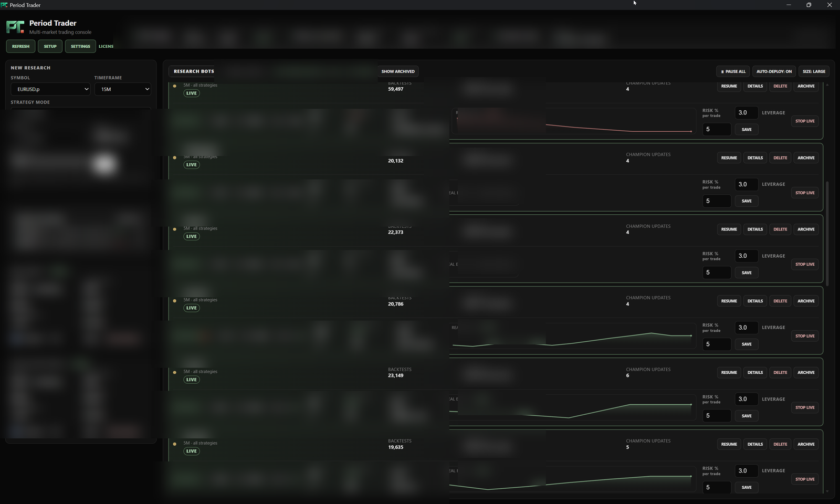The width and height of the screenshot is (840, 504).
Task: Stop live trading for 59,497 backtests bot
Action: (805, 121)
